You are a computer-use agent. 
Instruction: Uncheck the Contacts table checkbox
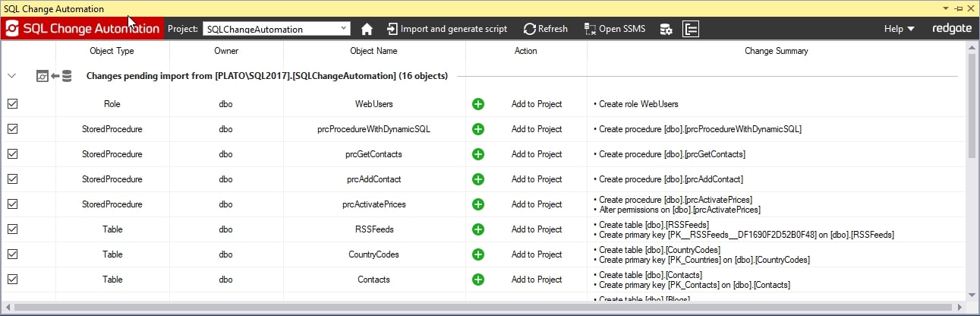click(x=12, y=280)
